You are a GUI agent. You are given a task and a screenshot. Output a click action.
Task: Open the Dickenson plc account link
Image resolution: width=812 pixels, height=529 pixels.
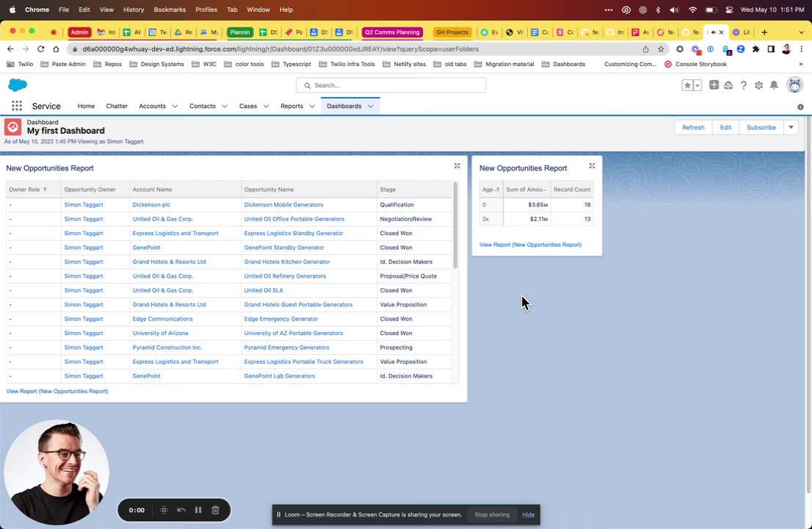[x=151, y=205]
